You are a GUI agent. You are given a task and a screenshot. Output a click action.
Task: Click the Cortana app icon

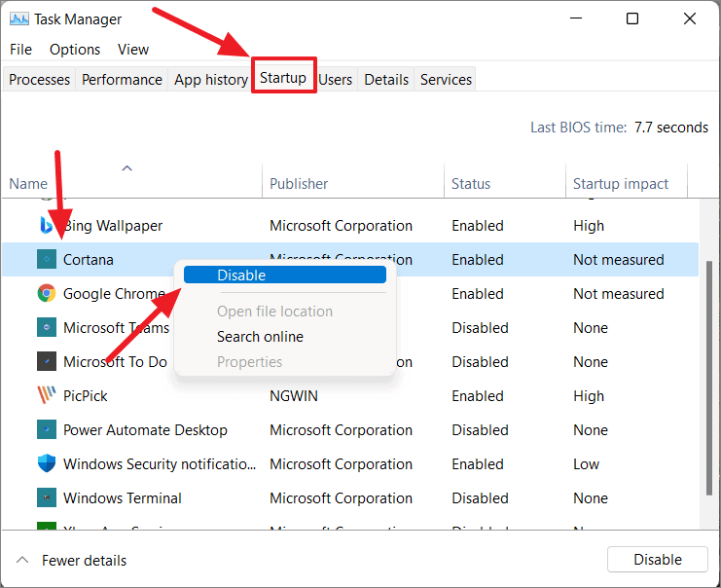tap(47, 259)
